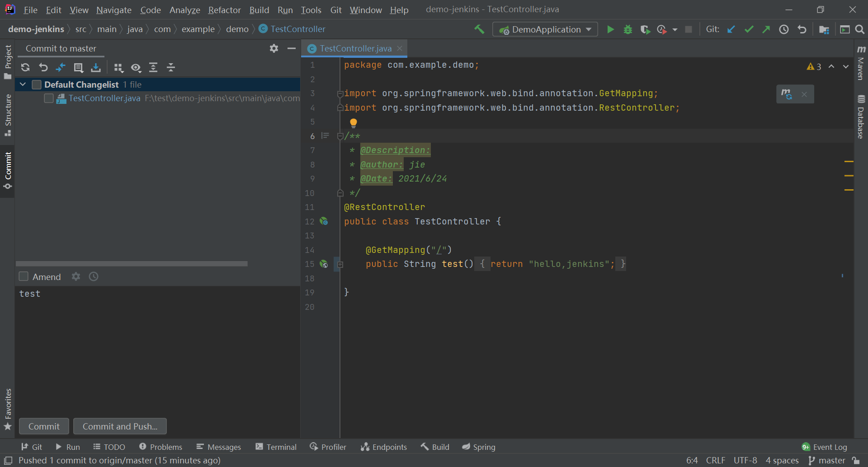
Task: Open the master branch selector
Action: (x=827, y=460)
